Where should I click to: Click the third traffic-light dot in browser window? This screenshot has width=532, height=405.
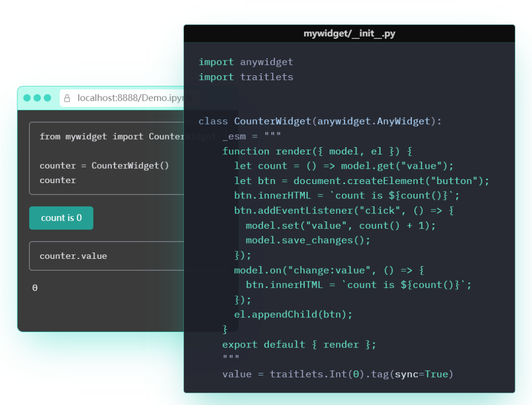point(47,98)
